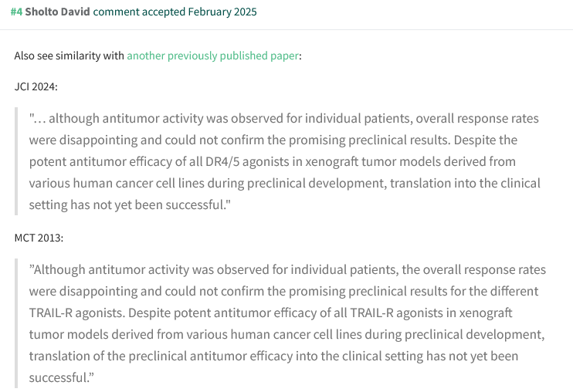
Task: Click "TRAIL-R agonists. Despite" in the MCT quote
Action: click(93, 313)
